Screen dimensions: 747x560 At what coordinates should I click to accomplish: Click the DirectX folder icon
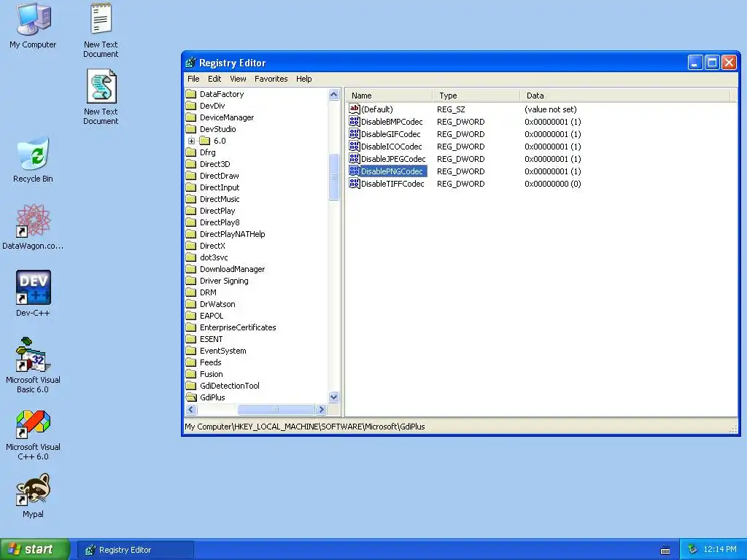[191, 246]
